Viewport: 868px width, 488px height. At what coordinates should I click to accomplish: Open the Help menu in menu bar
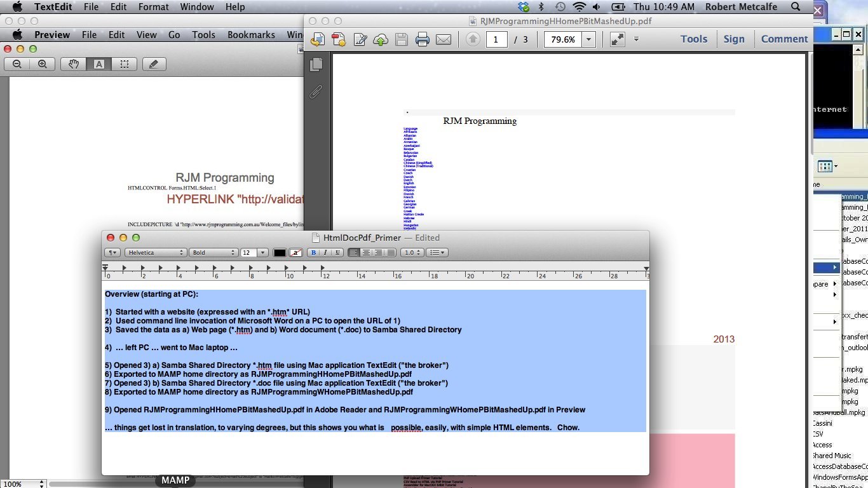[x=235, y=7]
